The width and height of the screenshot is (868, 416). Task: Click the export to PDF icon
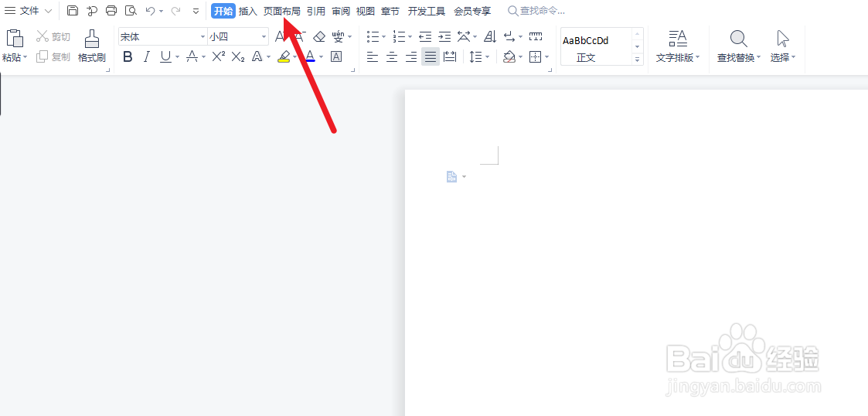92,11
